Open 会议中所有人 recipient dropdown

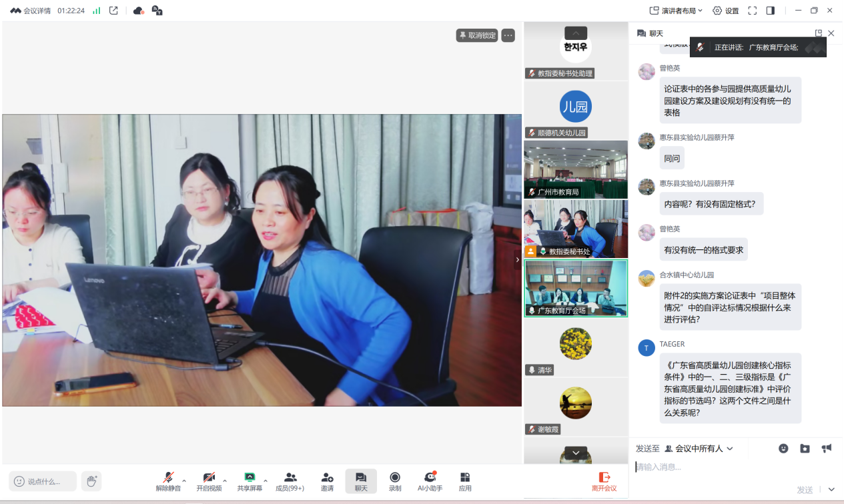pyautogui.click(x=699, y=449)
